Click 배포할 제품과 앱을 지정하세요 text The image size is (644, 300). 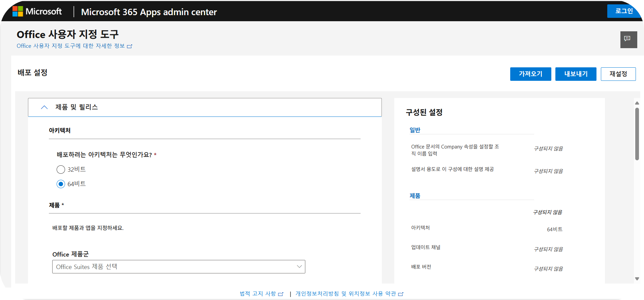click(x=88, y=228)
